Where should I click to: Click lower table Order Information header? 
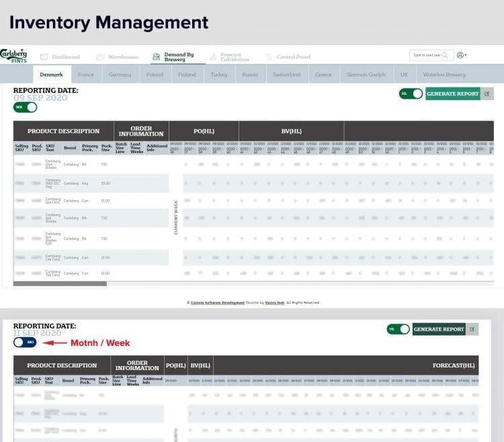tap(137, 365)
